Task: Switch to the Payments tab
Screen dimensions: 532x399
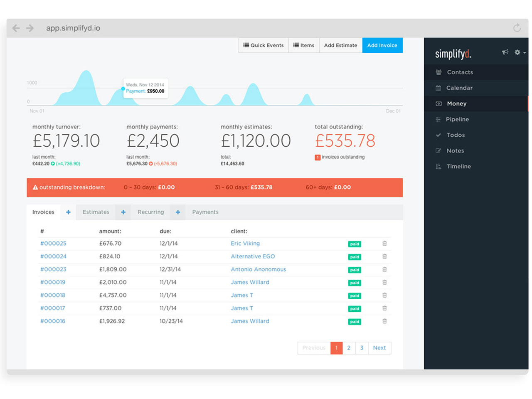Action: click(205, 212)
